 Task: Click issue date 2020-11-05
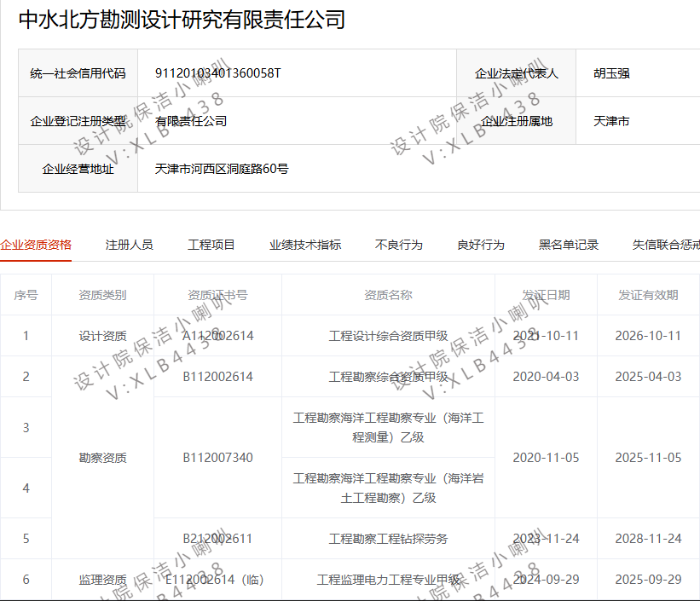(x=546, y=458)
